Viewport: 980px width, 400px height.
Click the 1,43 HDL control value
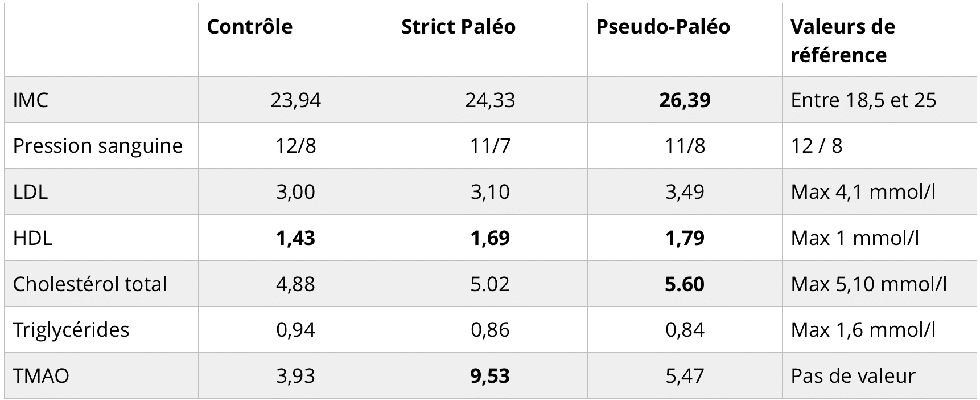tap(295, 238)
